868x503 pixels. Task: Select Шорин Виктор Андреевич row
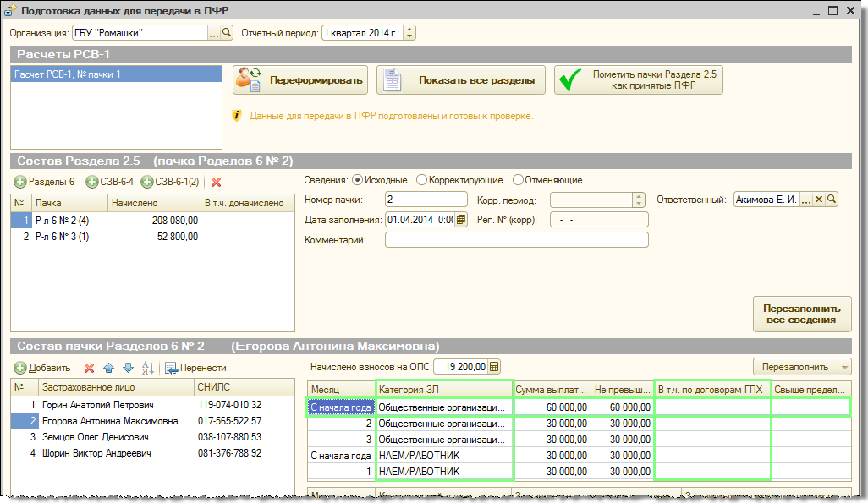[x=153, y=452]
